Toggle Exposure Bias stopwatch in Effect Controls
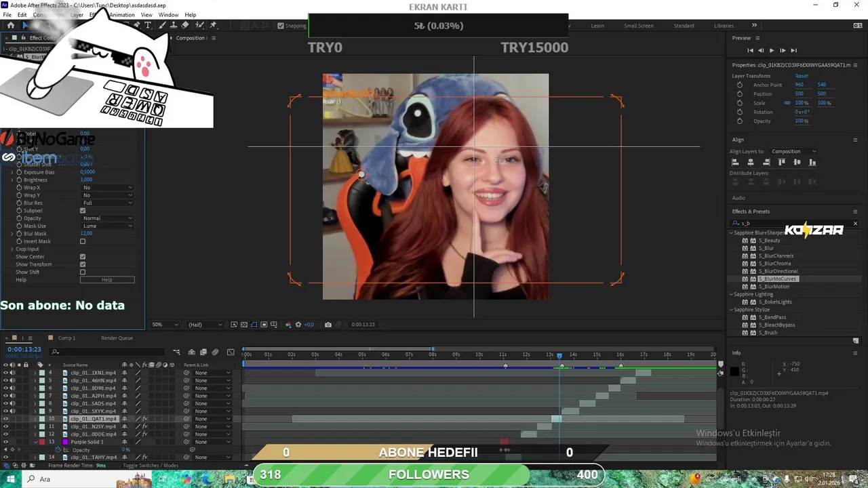 click(19, 172)
